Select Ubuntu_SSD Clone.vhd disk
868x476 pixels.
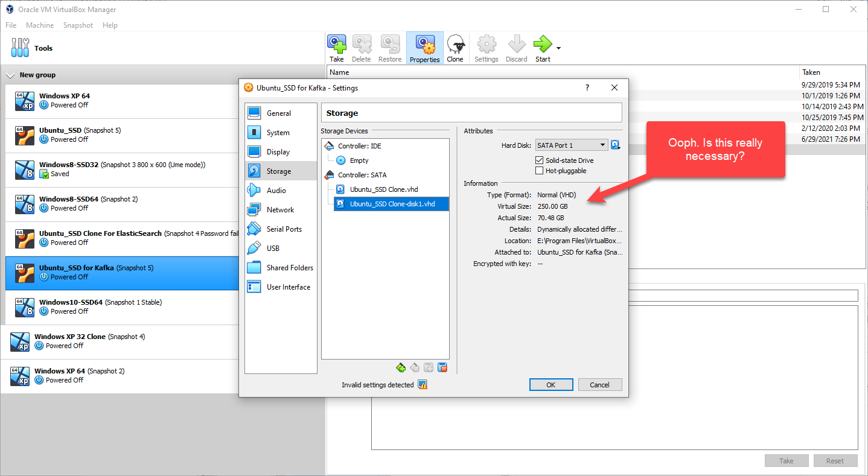(x=384, y=189)
